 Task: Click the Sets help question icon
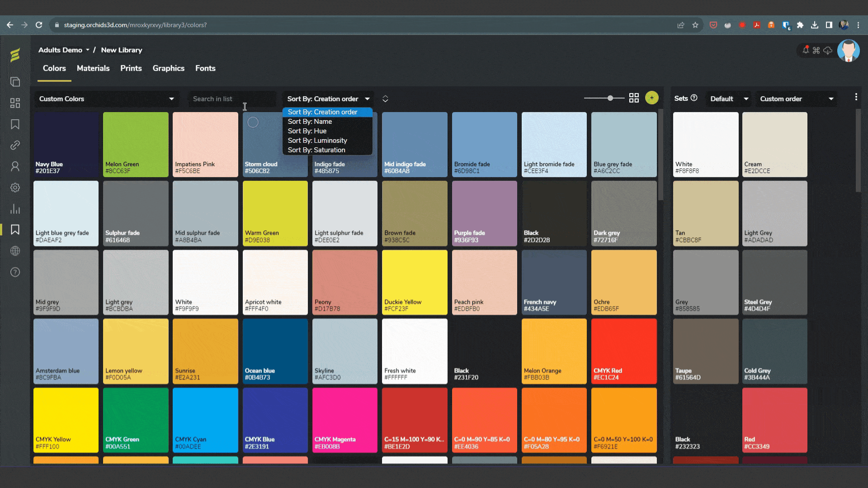(x=694, y=98)
